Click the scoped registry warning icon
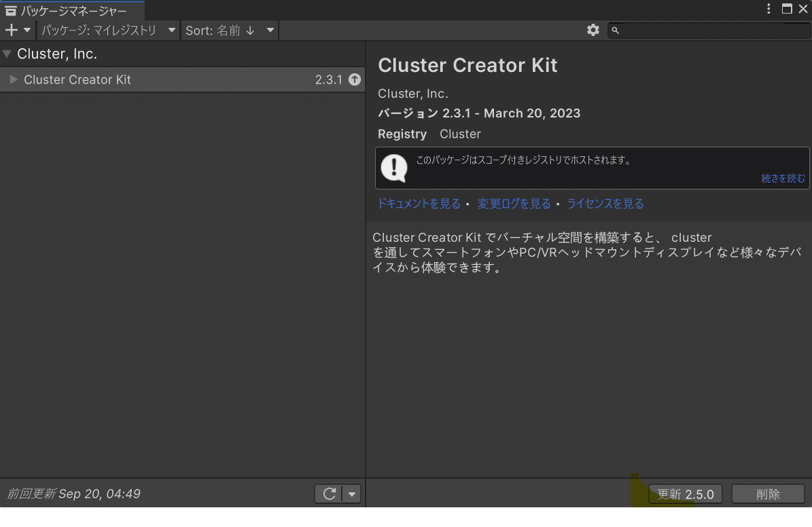The height and width of the screenshot is (527, 812). tap(394, 168)
